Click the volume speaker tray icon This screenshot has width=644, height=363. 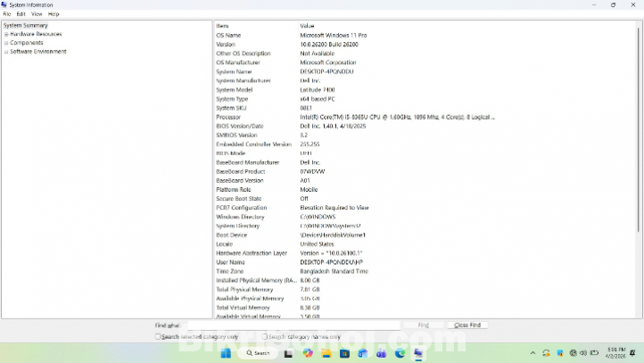(x=583, y=352)
